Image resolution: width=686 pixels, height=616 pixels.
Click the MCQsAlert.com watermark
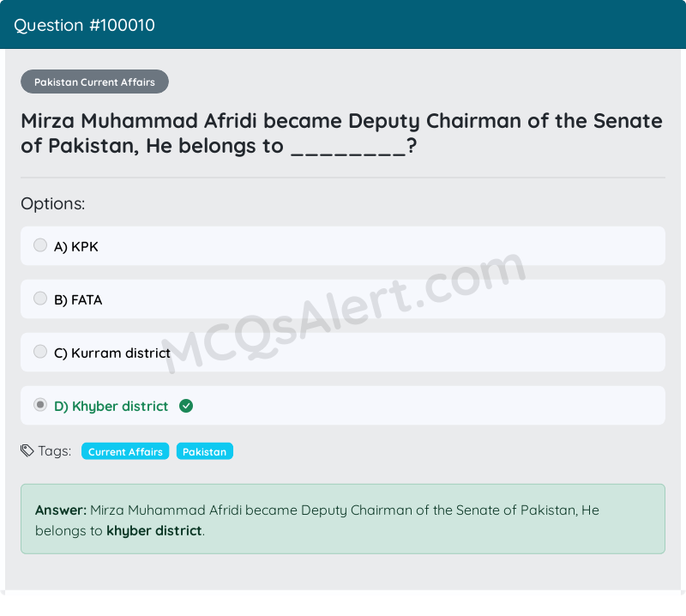click(343, 313)
